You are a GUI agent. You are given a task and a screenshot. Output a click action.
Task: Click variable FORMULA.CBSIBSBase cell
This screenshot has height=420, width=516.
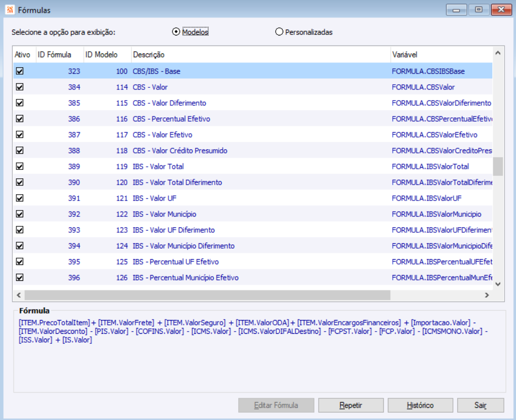pyautogui.click(x=441, y=71)
